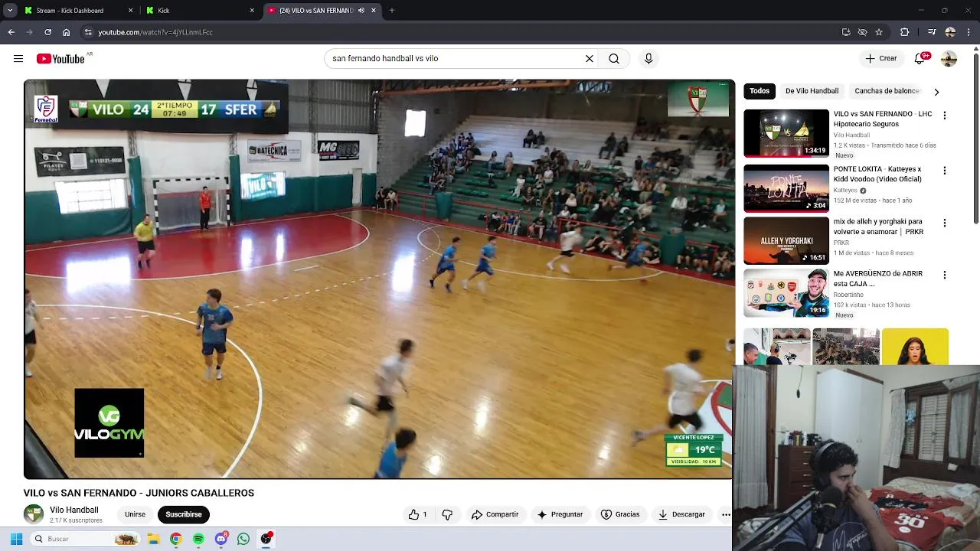This screenshot has height=551, width=980.
Task: Click the Suscribirse button
Action: (184, 514)
